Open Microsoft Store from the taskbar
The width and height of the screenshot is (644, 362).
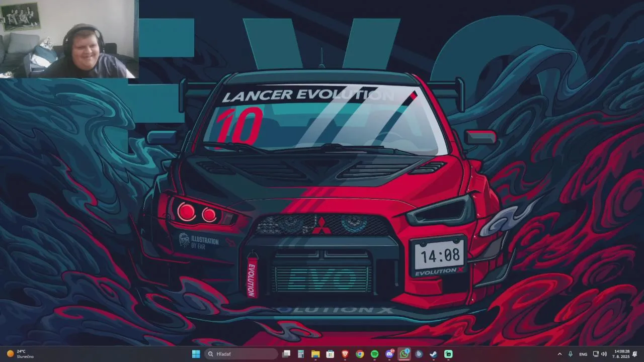pos(330,354)
